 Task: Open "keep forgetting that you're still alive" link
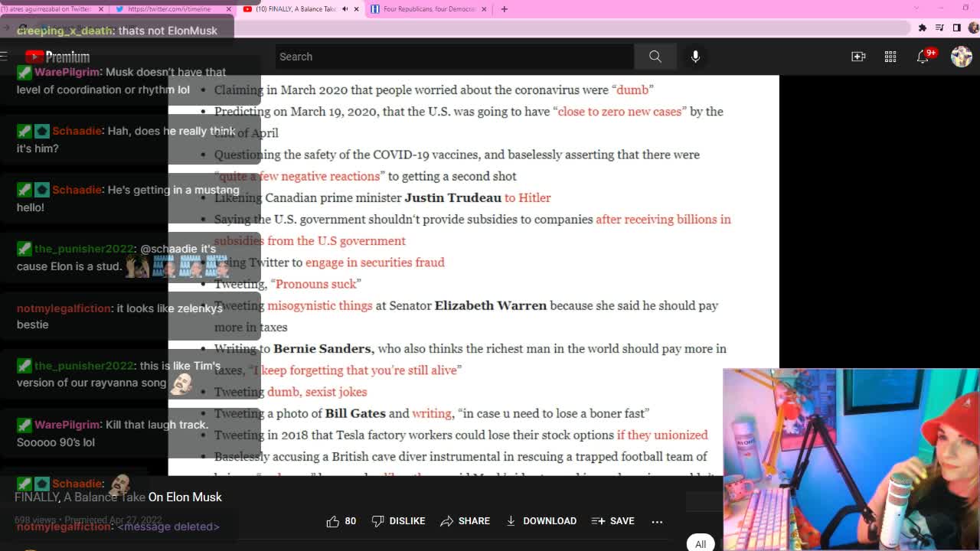(355, 370)
